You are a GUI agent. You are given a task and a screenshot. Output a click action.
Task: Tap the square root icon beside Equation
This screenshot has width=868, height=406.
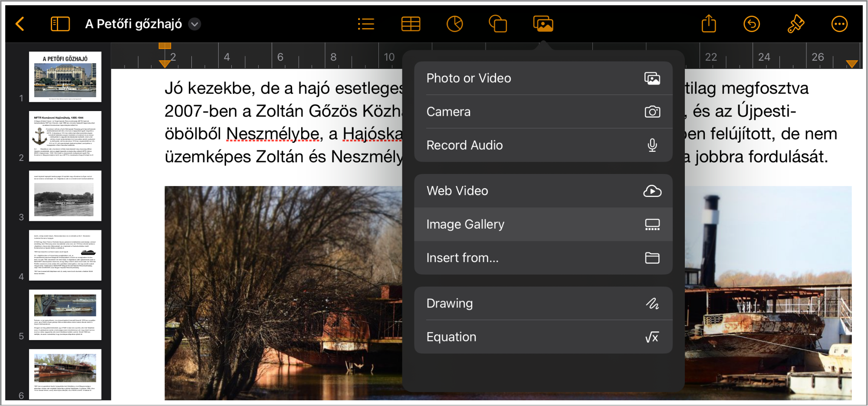[652, 337]
